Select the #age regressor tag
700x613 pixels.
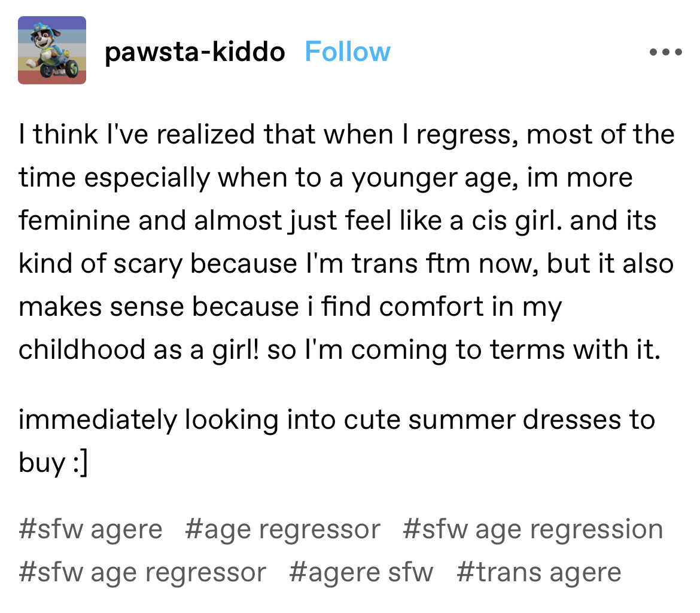coord(282,529)
